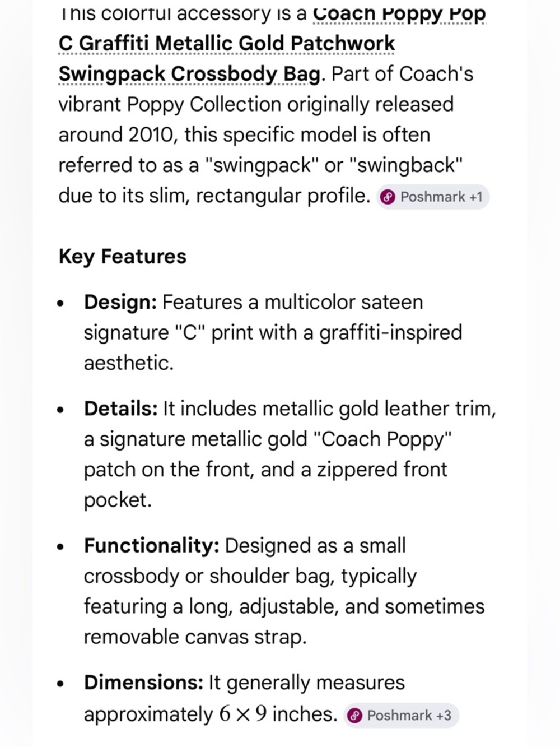Click the quoted word "swingback"
560x747 pixels.
(x=405, y=165)
